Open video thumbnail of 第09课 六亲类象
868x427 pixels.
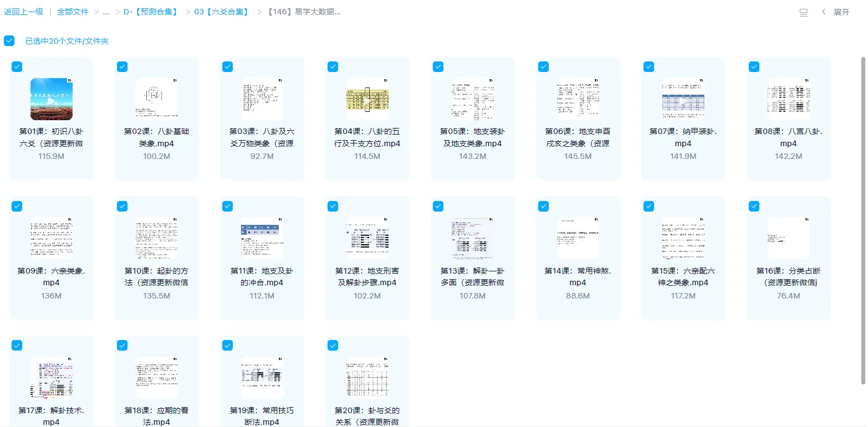(52, 239)
